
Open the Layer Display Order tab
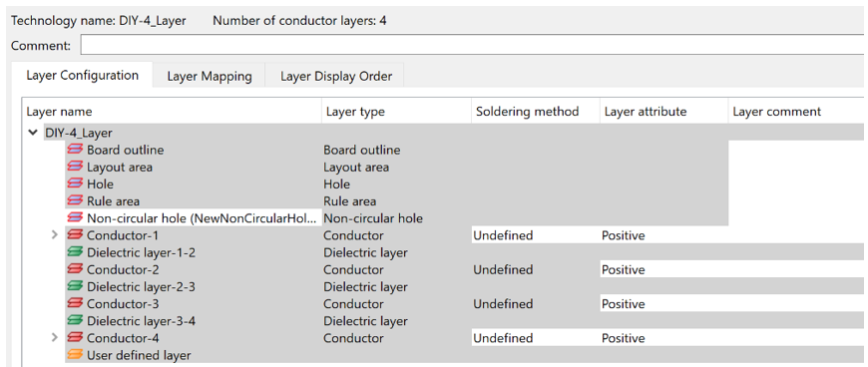coord(336,77)
